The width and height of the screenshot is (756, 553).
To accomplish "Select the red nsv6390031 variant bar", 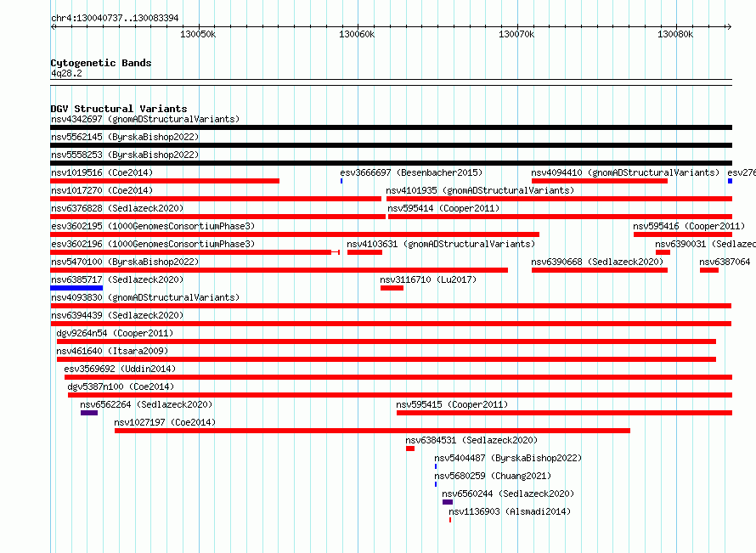I will coord(663,252).
